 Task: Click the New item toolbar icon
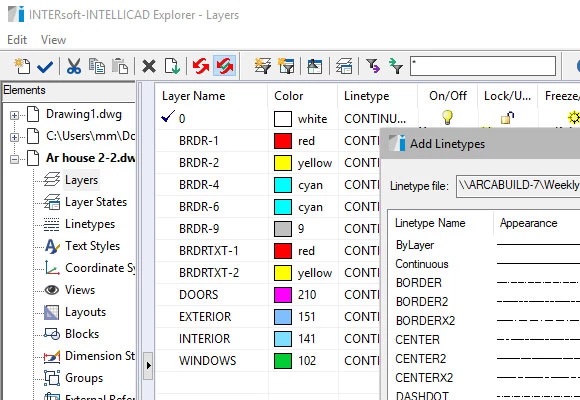click(22, 67)
